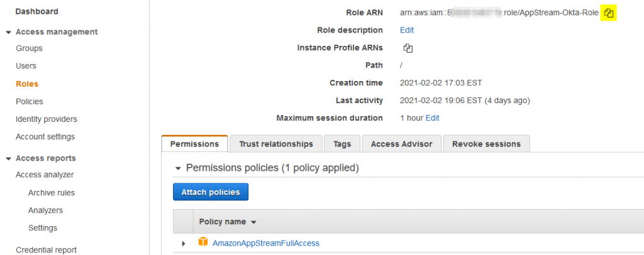The width and height of the screenshot is (644, 255).
Task: Click the AmazonAppStreamFullAccess policy box icon
Action: 203,242
